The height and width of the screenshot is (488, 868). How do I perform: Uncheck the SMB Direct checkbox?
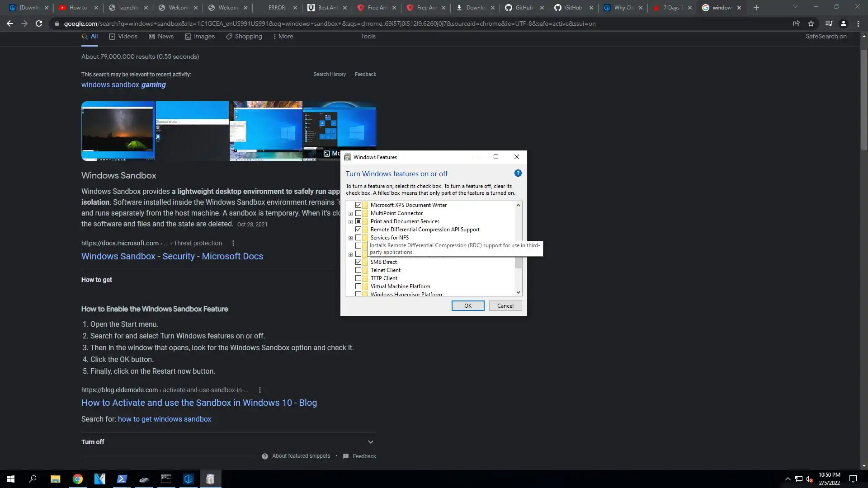pyautogui.click(x=358, y=262)
